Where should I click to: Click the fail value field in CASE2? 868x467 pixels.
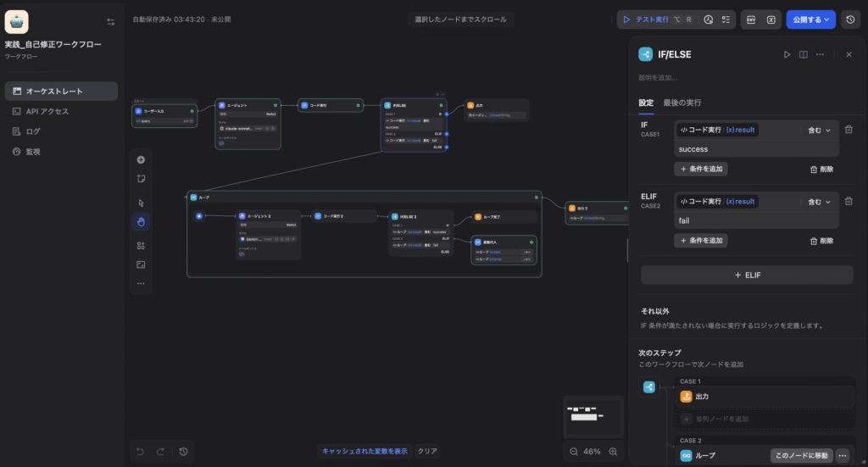pyautogui.click(x=756, y=220)
